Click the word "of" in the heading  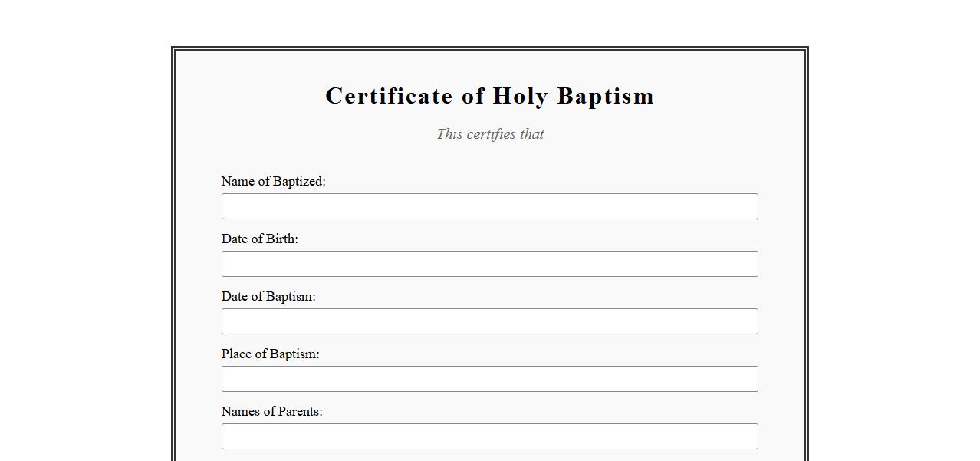(x=472, y=96)
